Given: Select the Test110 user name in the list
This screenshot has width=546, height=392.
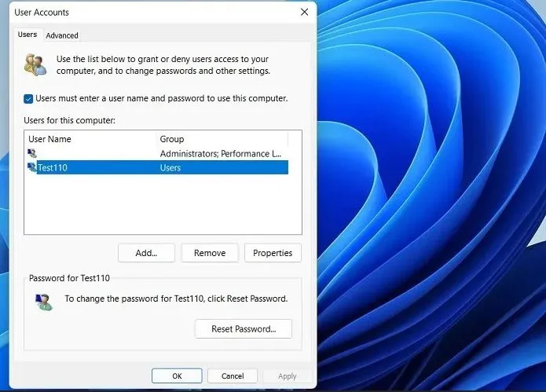Looking at the screenshot, I should coord(53,168).
